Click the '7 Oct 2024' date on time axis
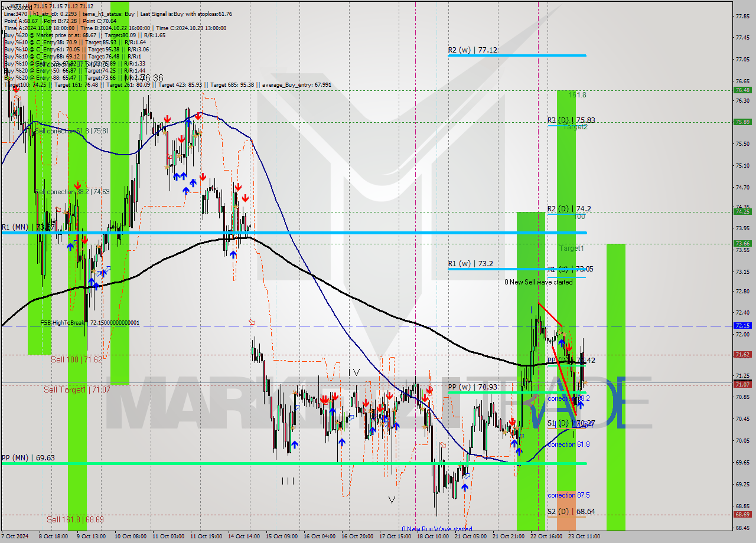Screen dimensions: 756x543 coord(15,537)
